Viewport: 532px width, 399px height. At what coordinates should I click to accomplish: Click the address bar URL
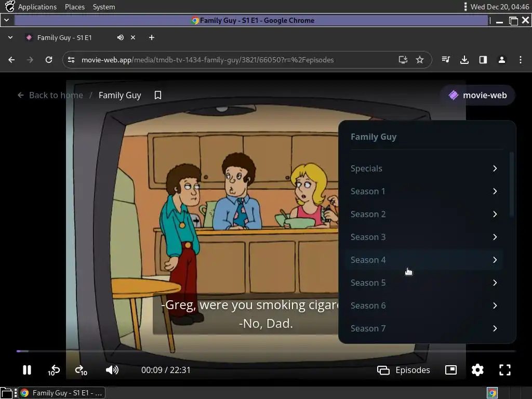208,60
